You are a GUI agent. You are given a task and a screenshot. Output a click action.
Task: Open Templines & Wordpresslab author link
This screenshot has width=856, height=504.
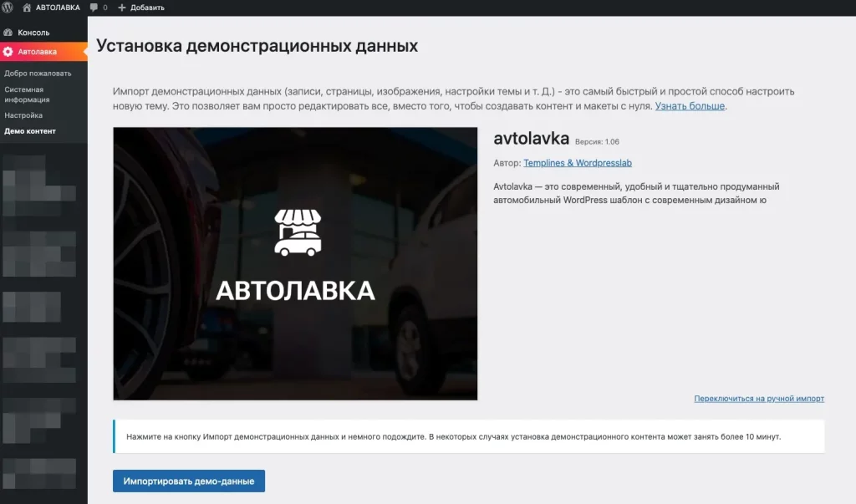coord(578,163)
